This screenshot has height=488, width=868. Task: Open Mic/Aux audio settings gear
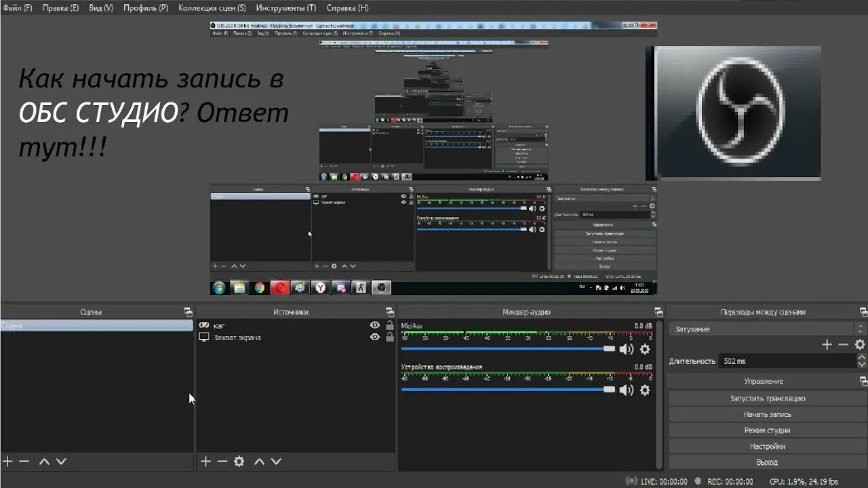645,349
